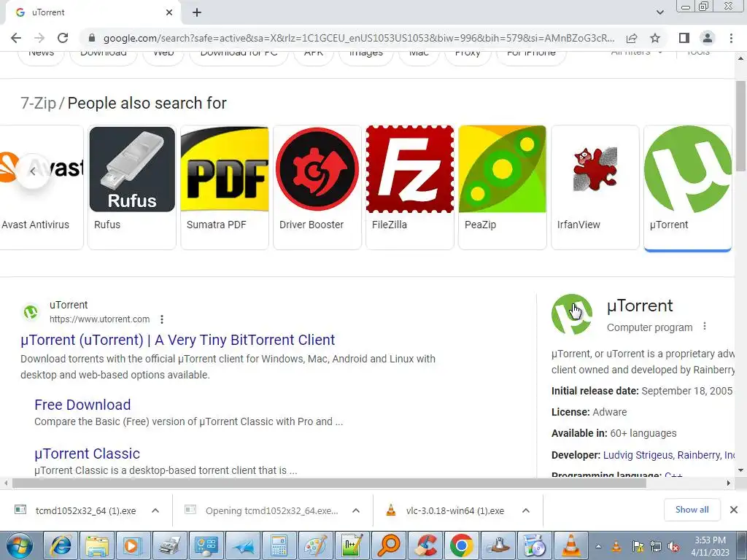Click the muted volume tray icon

674,547
